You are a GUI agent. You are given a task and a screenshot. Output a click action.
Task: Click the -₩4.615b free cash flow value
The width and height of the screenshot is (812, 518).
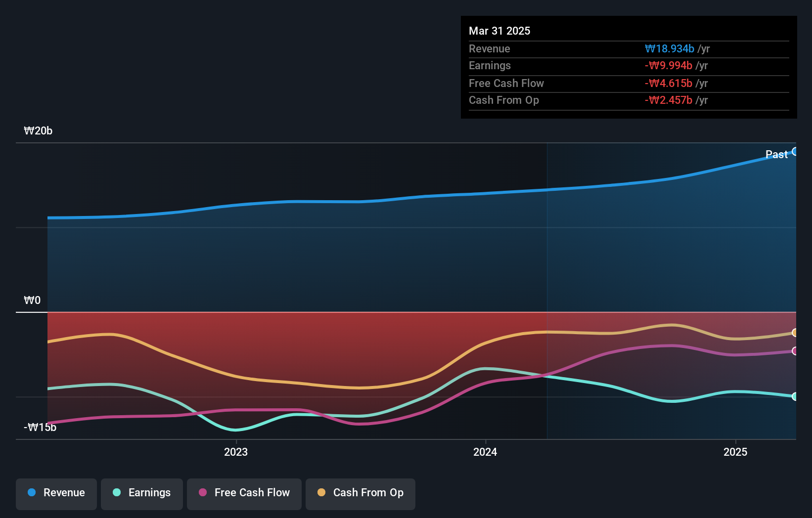[x=669, y=83]
